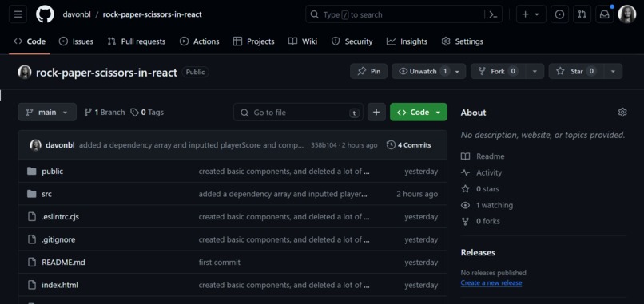Click the src folder icon
The image size is (644, 304).
[32, 194]
